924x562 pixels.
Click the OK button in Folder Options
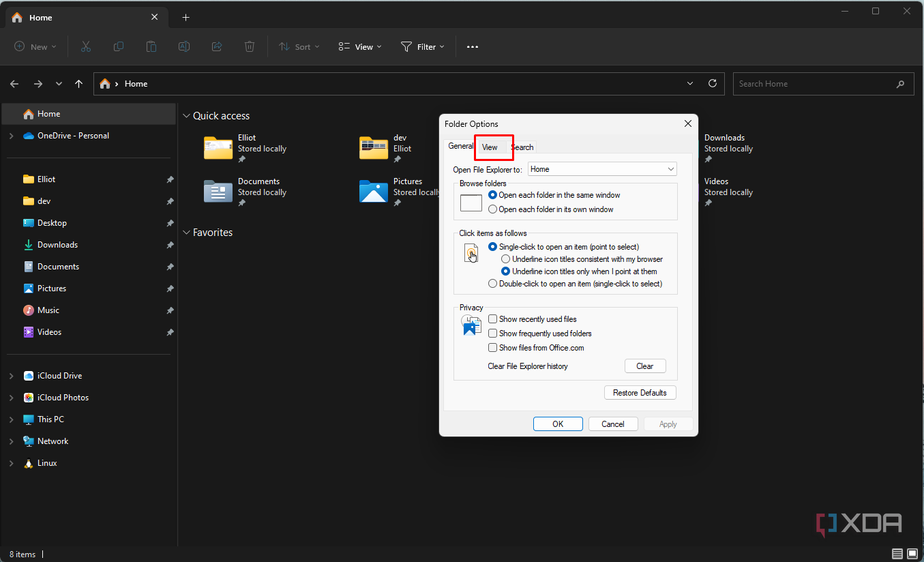[x=558, y=424]
